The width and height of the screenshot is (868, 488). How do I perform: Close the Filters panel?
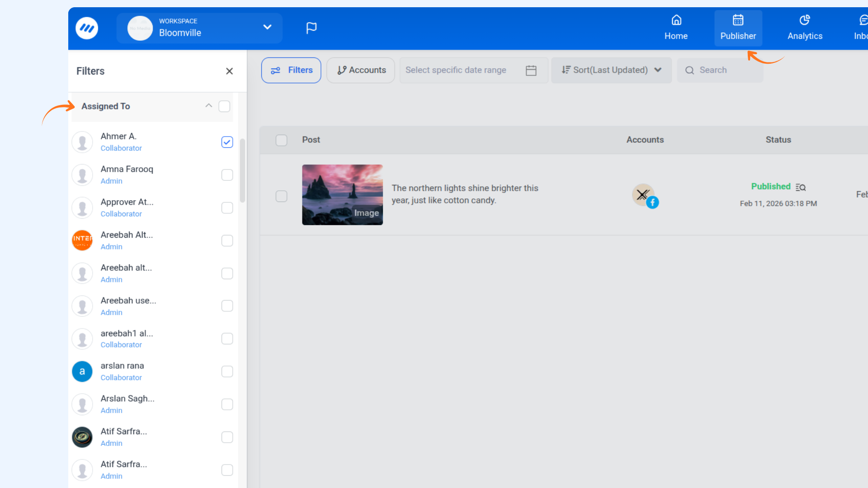pos(229,71)
